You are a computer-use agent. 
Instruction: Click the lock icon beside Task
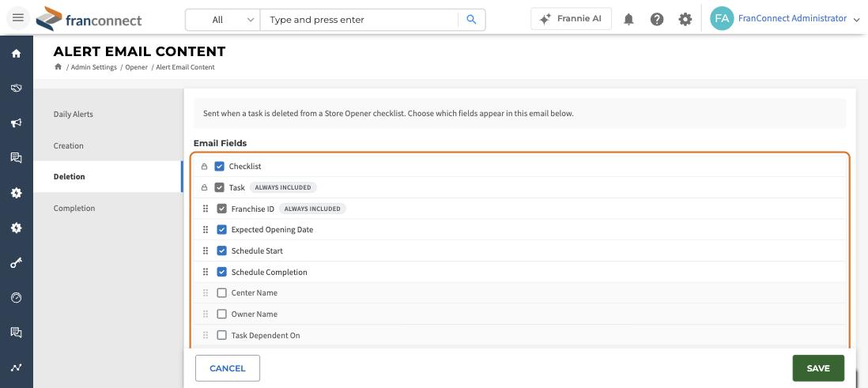(x=204, y=187)
